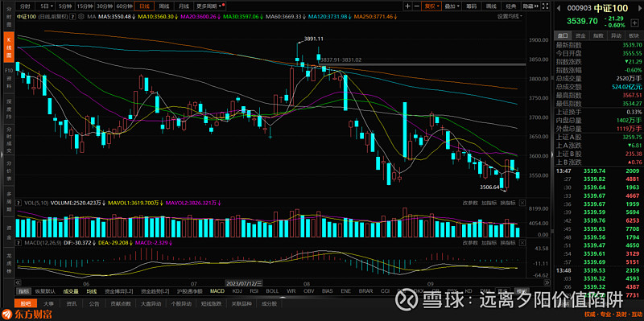644x321 pixels.
Task: Toggle the 隐藏 side panel button
Action: (x=530, y=6)
